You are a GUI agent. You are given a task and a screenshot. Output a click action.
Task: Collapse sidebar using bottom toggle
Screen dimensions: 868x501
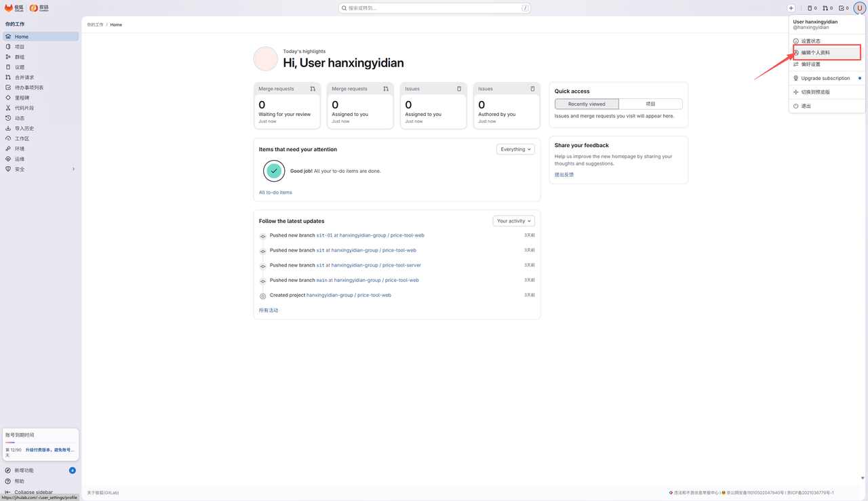tap(29, 492)
